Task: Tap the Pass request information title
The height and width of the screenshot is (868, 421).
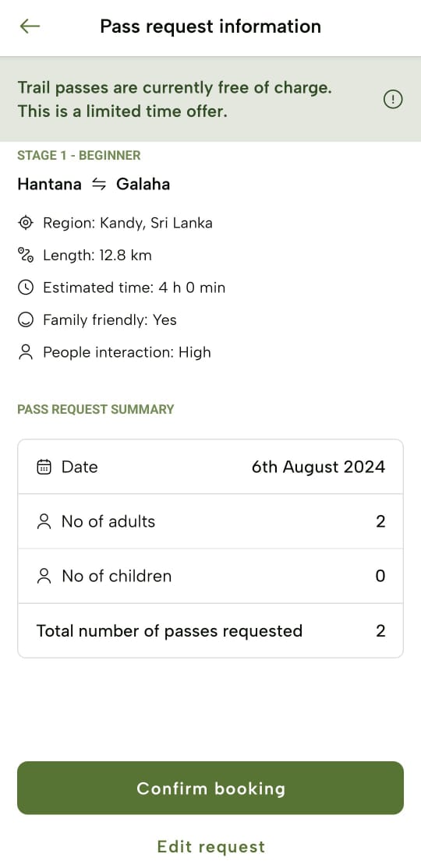Action: coord(210,26)
